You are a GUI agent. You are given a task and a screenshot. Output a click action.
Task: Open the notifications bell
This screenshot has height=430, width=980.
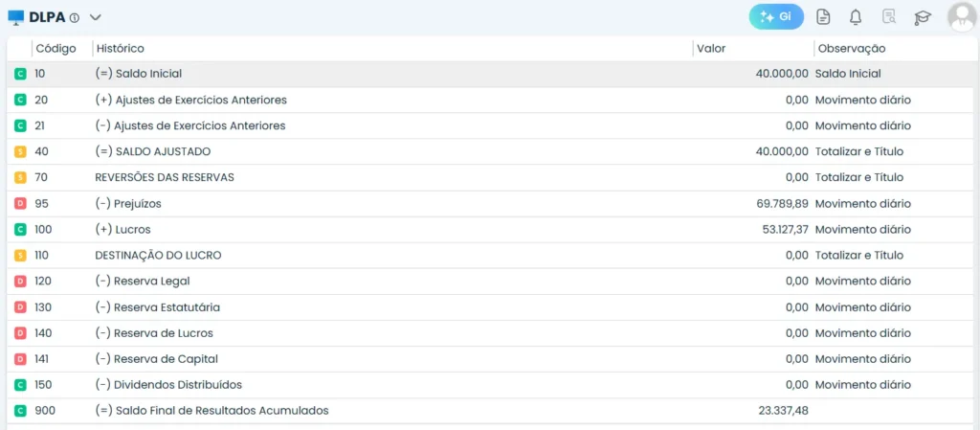[856, 17]
